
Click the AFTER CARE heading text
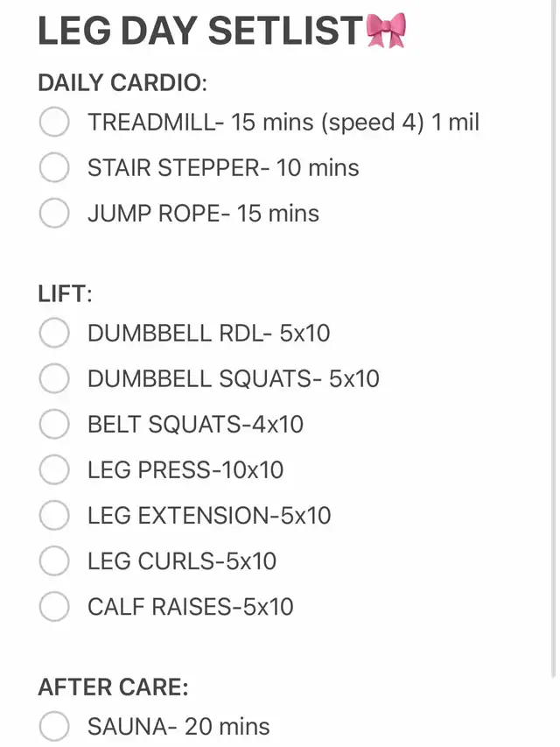(114, 687)
